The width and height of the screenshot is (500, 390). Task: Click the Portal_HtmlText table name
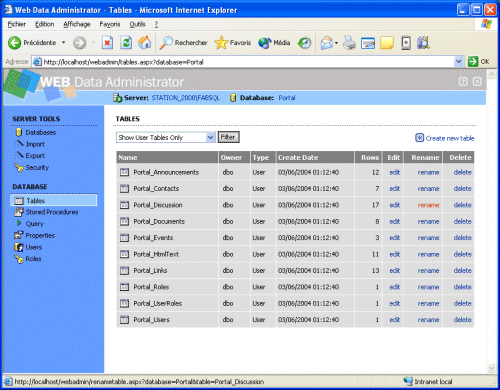(156, 254)
